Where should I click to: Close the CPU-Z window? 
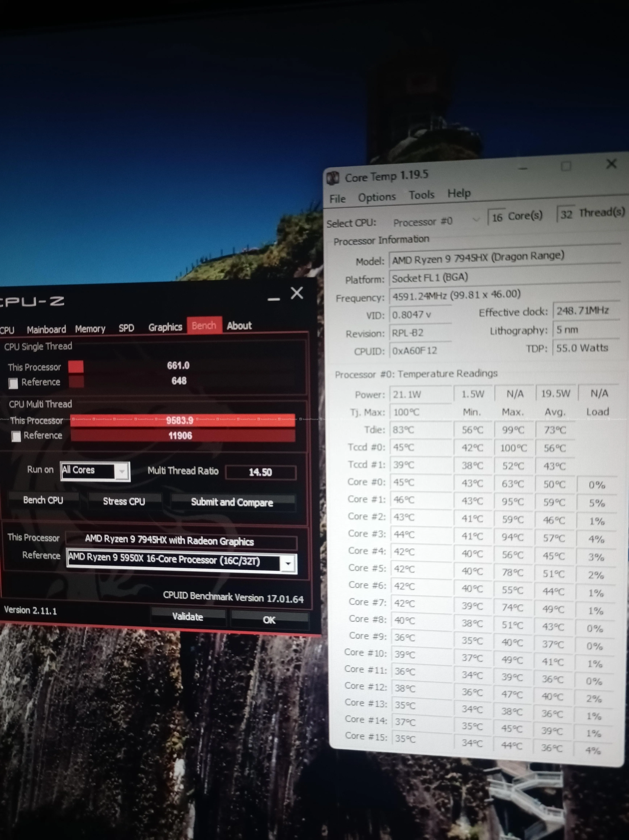297,293
